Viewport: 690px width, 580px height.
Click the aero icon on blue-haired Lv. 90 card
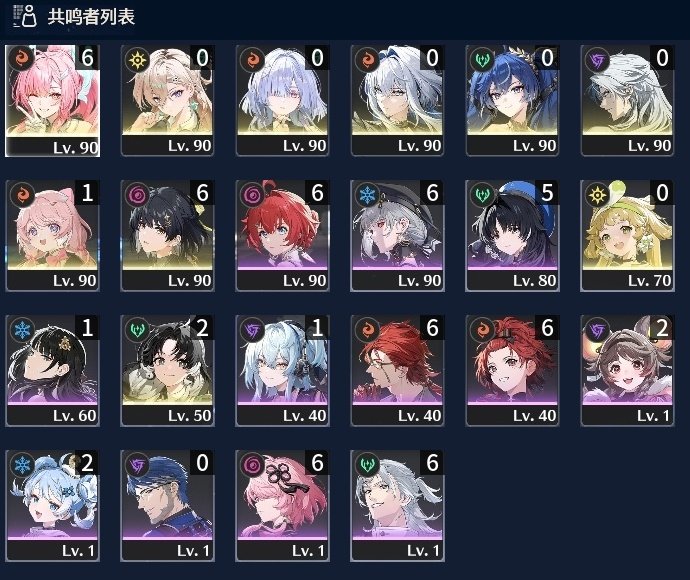point(482,60)
